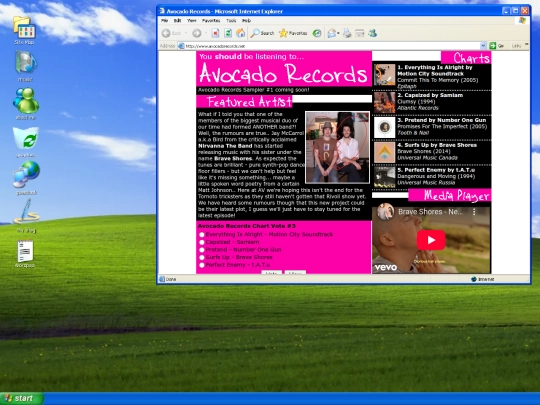Expand the address bar dropdown arrow

click(483, 45)
